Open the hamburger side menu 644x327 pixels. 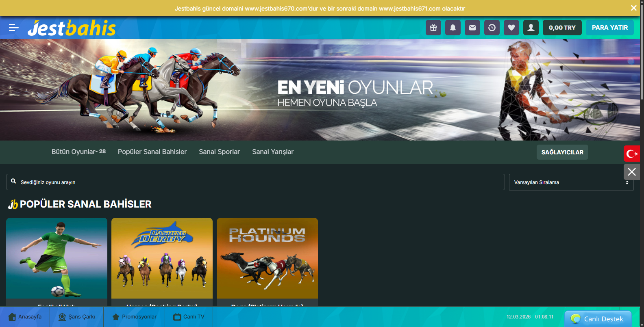[x=14, y=28]
